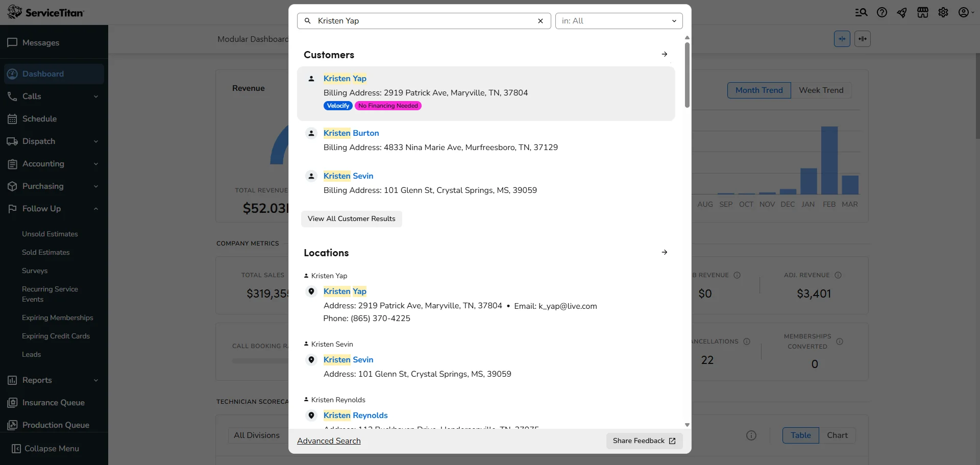Viewport: 980px width, 465px height.
Task: Click the rocket announcements icon
Action: tap(902, 12)
